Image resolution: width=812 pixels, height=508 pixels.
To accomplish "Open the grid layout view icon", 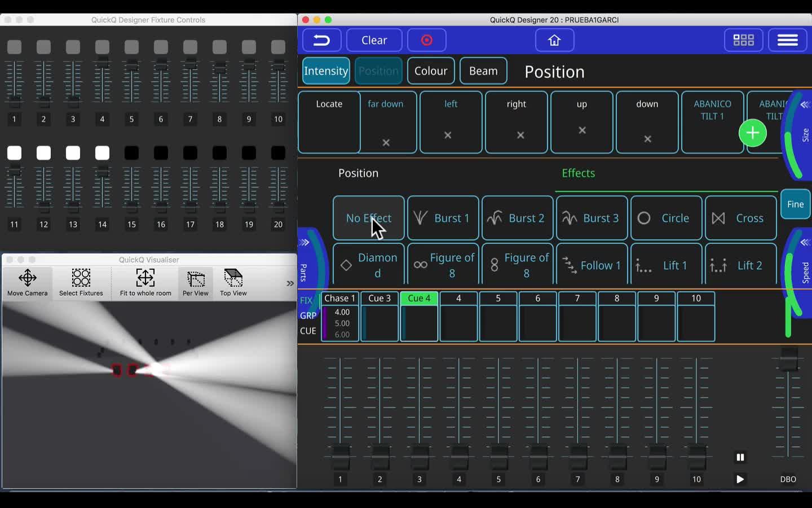I will tap(743, 40).
